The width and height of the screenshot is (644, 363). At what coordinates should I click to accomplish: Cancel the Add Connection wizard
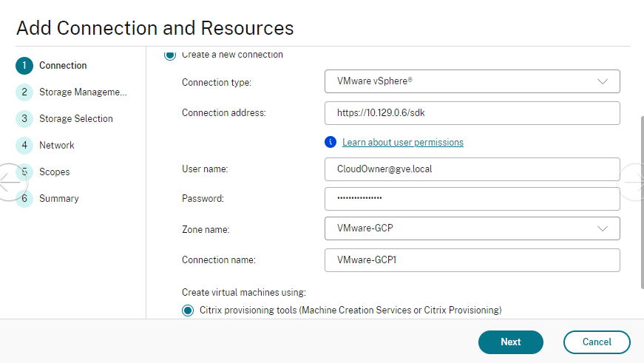pyautogui.click(x=596, y=342)
